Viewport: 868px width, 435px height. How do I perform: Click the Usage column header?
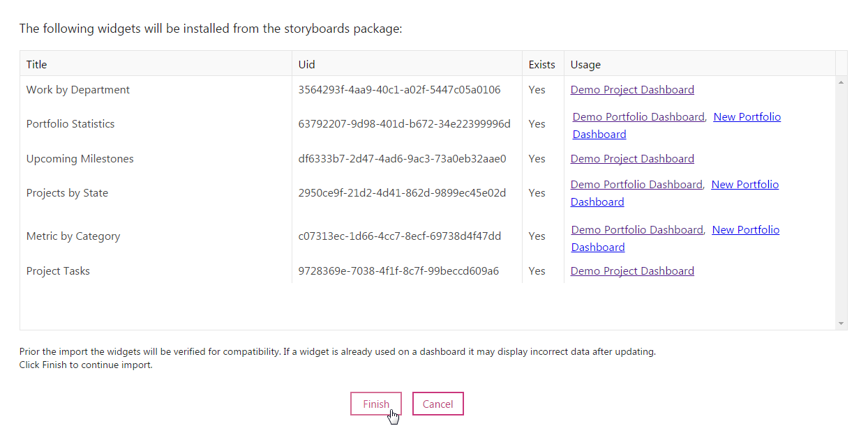click(x=700, y=64)
